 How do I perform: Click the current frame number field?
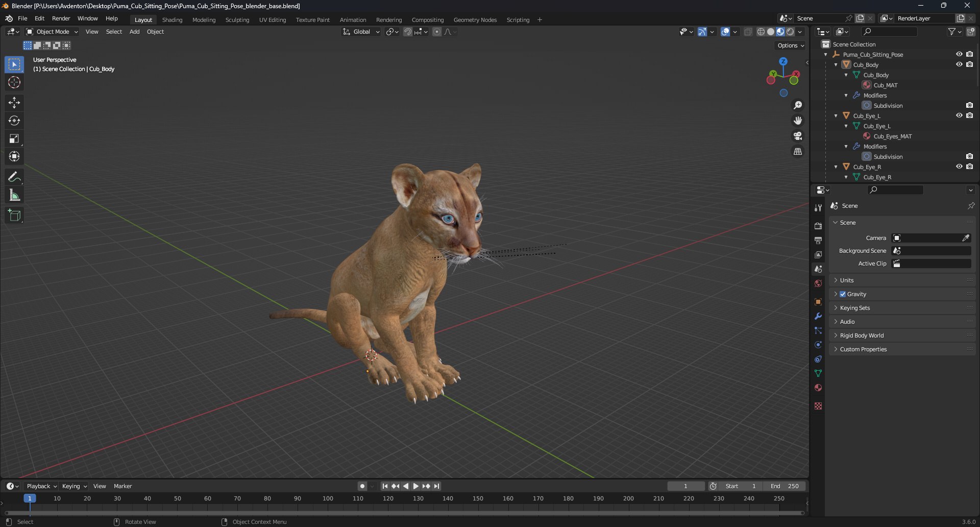[685, 486]
